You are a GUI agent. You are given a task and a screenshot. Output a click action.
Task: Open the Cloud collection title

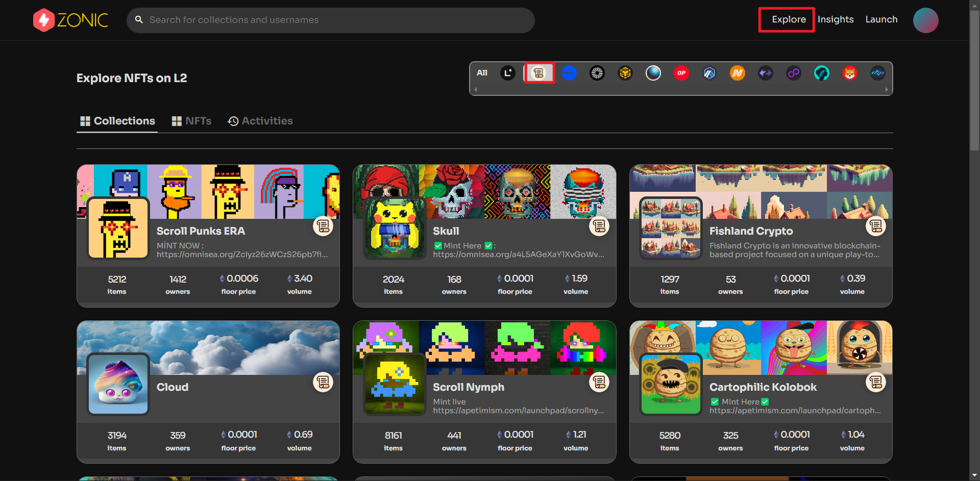click(173, 387)
